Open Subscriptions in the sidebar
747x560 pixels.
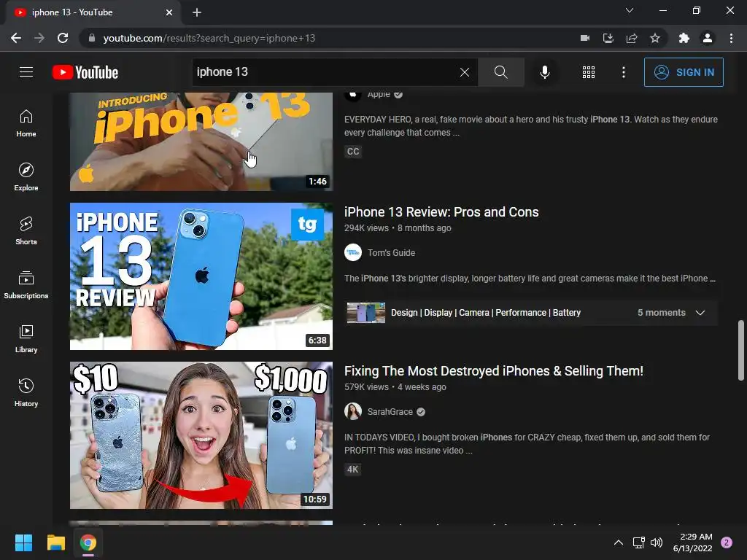[x=26, y=285]
